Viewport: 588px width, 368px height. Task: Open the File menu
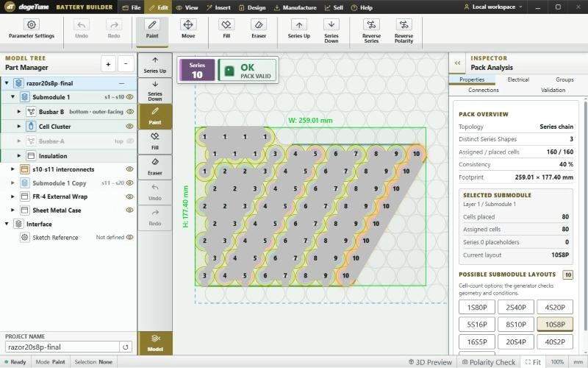pos(132,7)
